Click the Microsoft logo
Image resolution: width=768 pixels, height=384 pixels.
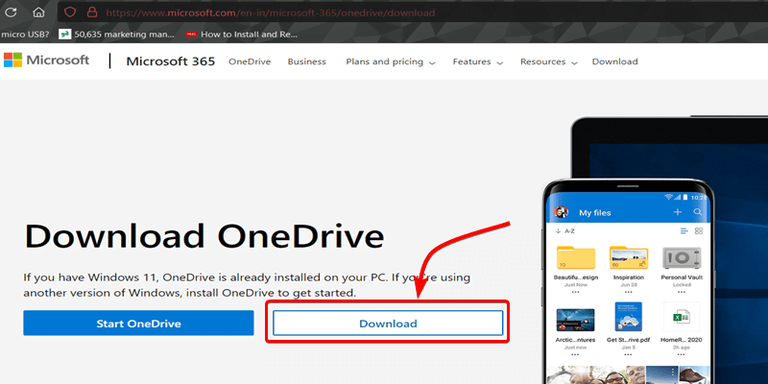(x=47, y=60)
